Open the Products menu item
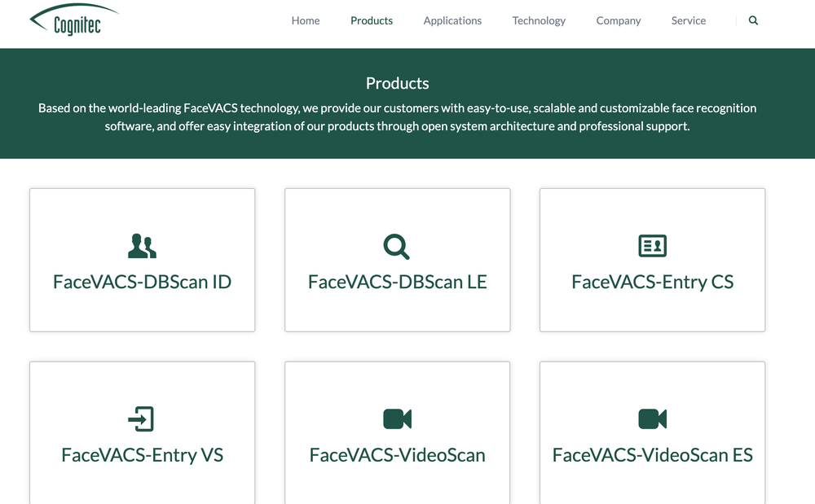 (x=372, y=20)
